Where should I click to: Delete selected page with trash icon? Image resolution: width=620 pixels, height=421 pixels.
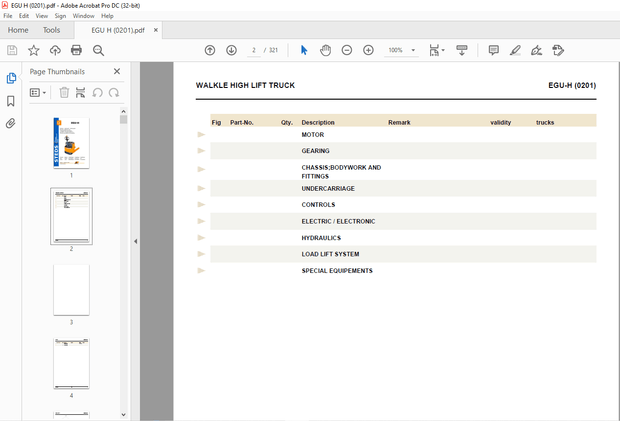pyautogui.click(x=64, y=92)
